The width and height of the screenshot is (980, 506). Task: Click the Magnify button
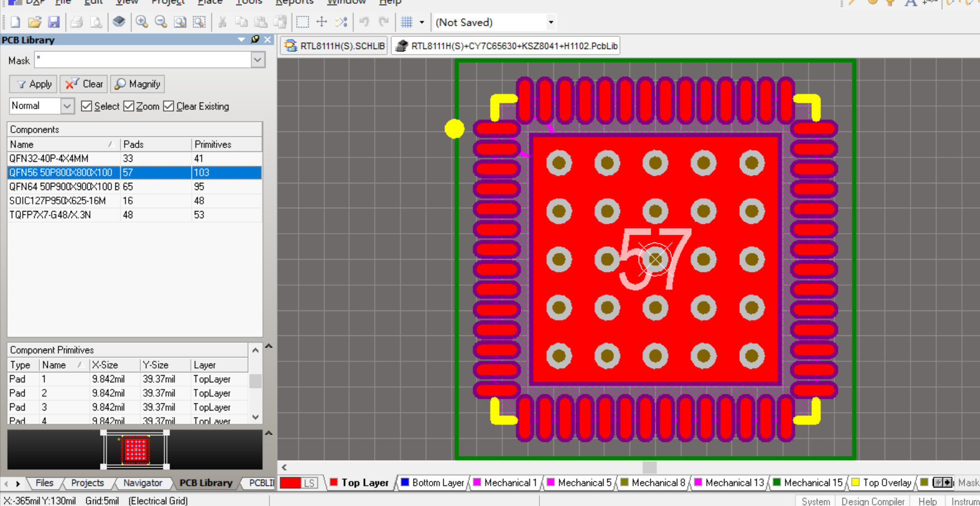pos(137,84)
